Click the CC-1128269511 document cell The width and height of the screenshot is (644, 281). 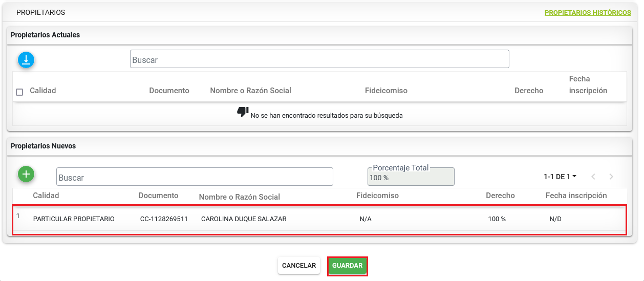(x=164, y=219)
